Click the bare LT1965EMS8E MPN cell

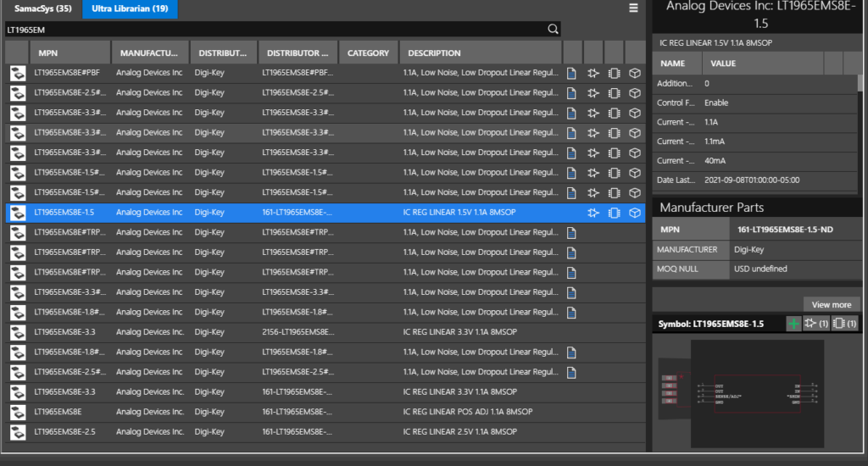point(58,412)
